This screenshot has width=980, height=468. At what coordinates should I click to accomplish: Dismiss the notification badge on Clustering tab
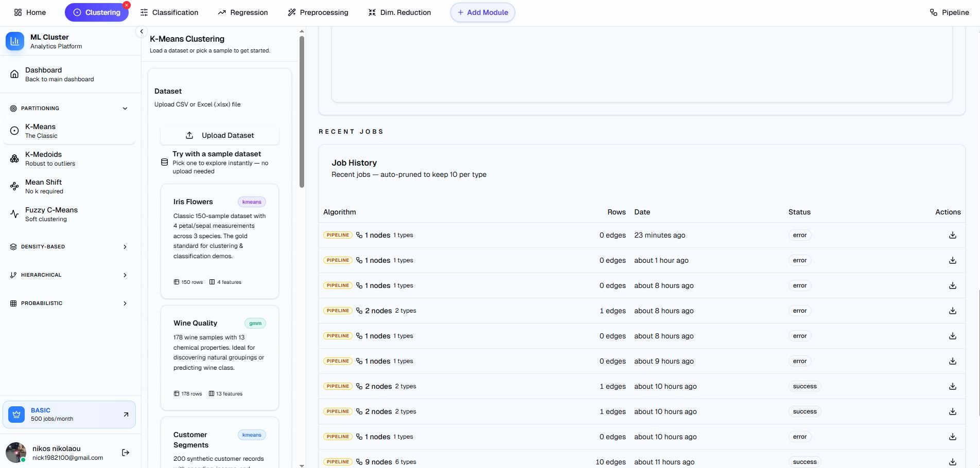(126, 5)
